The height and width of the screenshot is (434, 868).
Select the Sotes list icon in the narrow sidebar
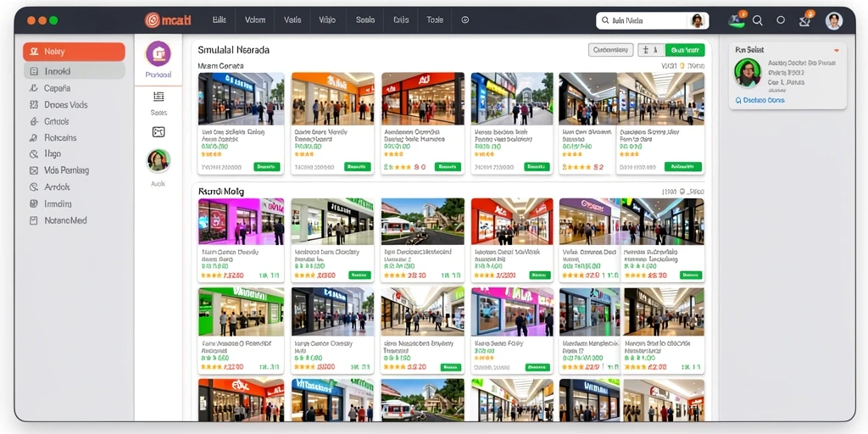tap(159, 97)
